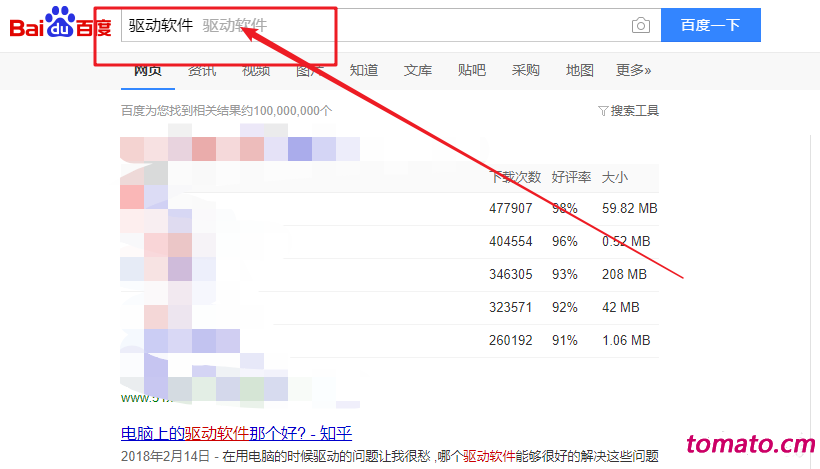
Task: Open the 电脑上的驱动软件那个好? - 知乎 link
Action: point(236,433)
